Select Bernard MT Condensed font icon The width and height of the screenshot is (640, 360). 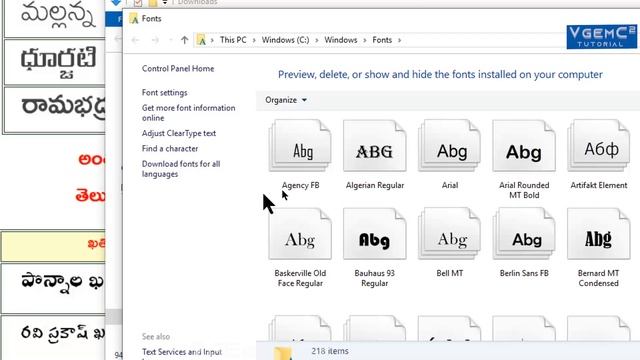[599, 234]
